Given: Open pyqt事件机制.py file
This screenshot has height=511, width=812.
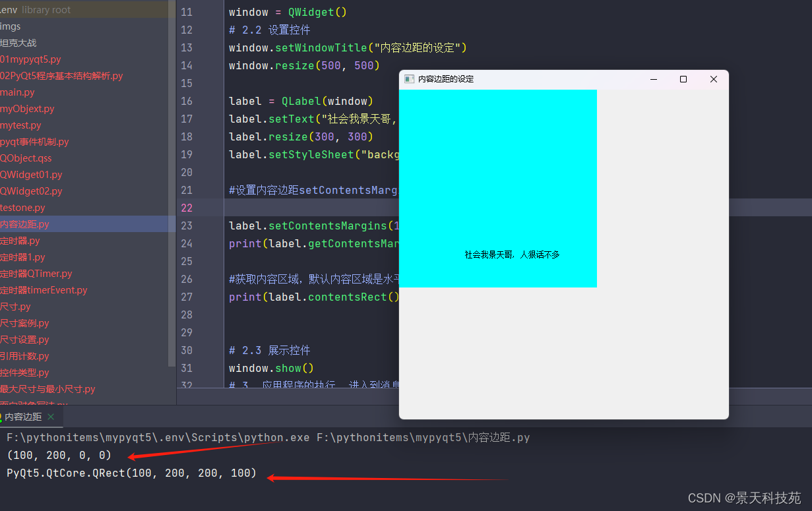Looking at the screenshot, I should pos(34,142).
